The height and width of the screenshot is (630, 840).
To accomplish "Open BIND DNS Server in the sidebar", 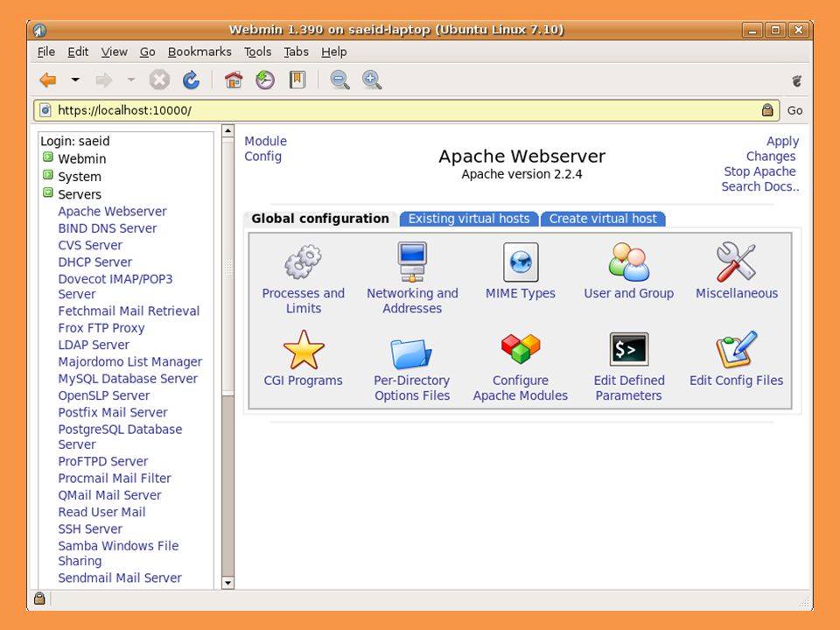I will [107, 228].
